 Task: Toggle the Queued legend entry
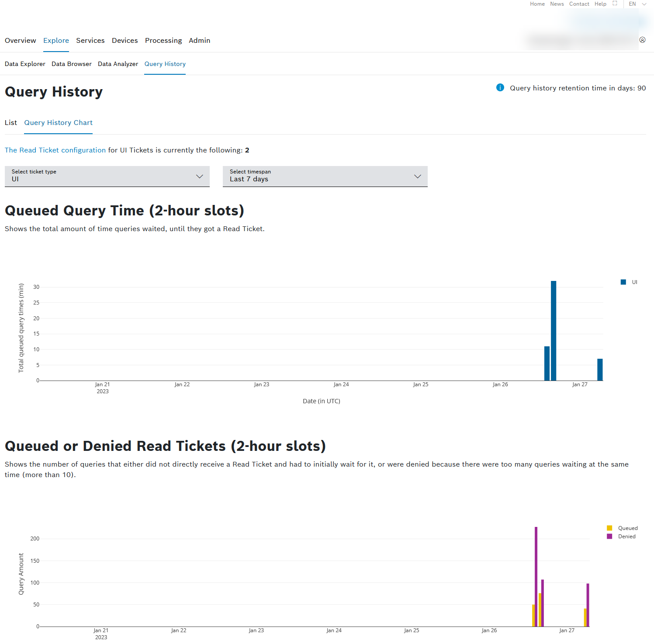click(623, 528)
